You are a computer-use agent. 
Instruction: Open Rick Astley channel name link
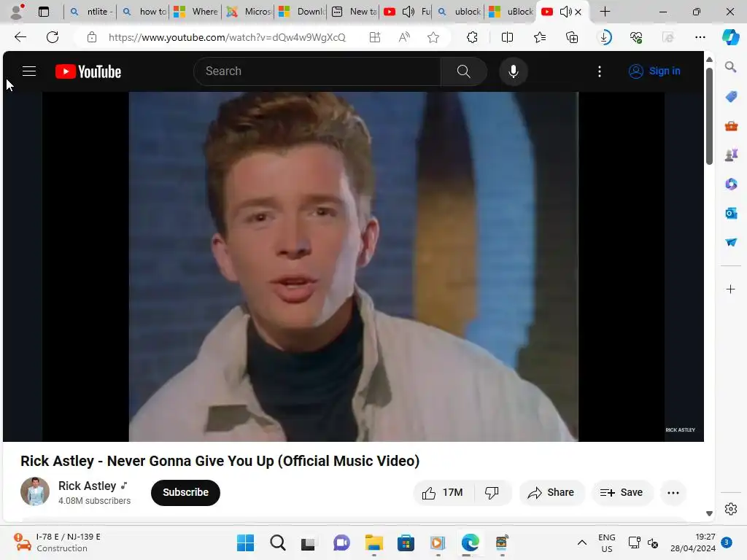[x=88, y=486]
